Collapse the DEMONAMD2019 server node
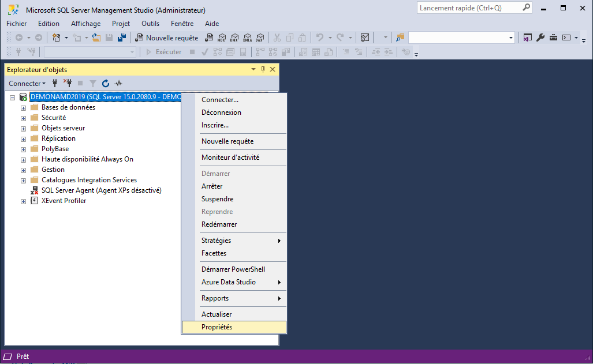This screenshot has height=364, width=593. (x=13, y=97)
